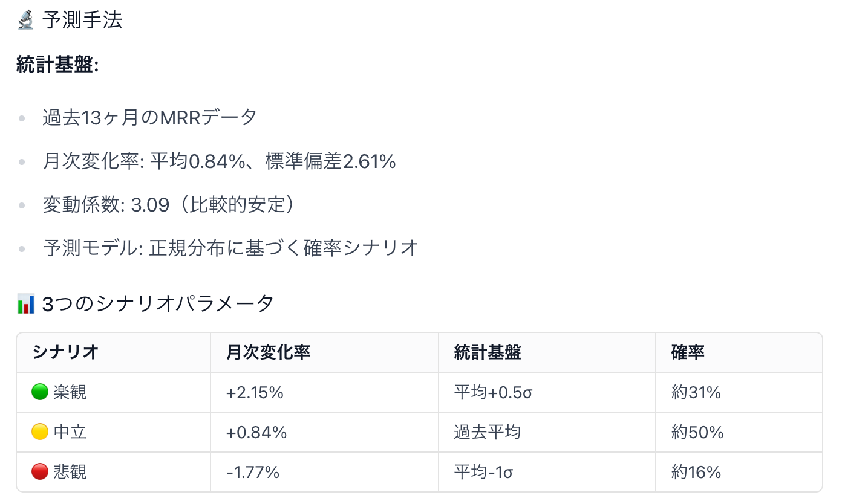Click the yellow circle icon for 中立
The height and width of the screenshot is (504, 842).
pyautogui.click(x=39, y=432)
